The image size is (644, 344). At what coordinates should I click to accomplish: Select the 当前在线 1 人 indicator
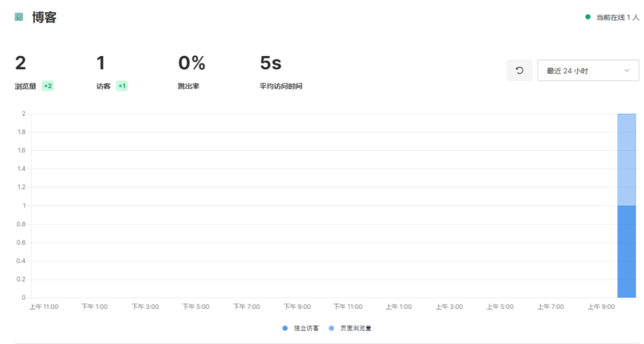point(612,17)
